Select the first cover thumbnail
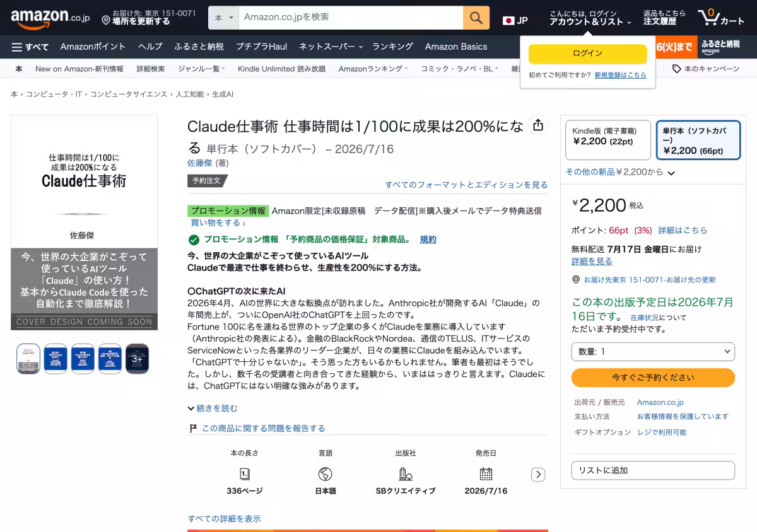The width and height of the screenshot is (757, 532). point(28,359)
